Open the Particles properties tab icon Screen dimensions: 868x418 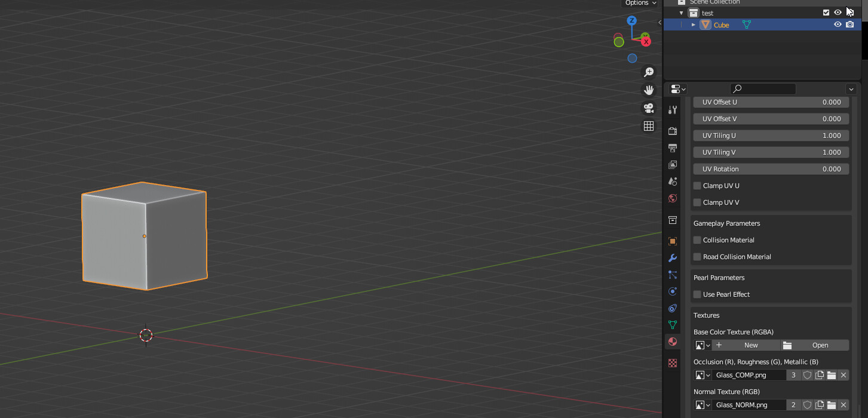[x=673, y=275]
